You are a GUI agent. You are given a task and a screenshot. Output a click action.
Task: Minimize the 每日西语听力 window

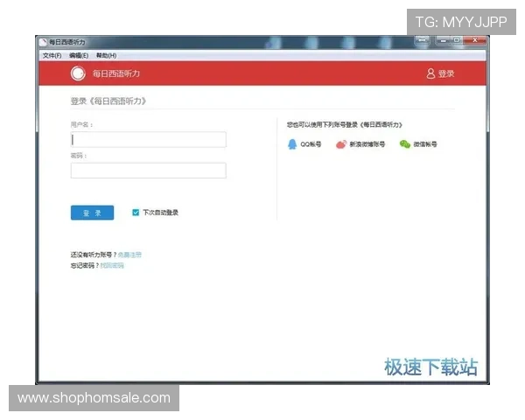(x=443, y=40)
